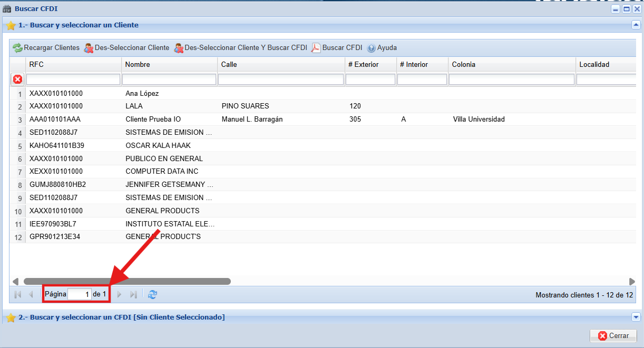The width and height of the screenshot is (644, 348).
Task: Click the Recargar Clientes refresh icon
Action: click(x=18, y=48)
